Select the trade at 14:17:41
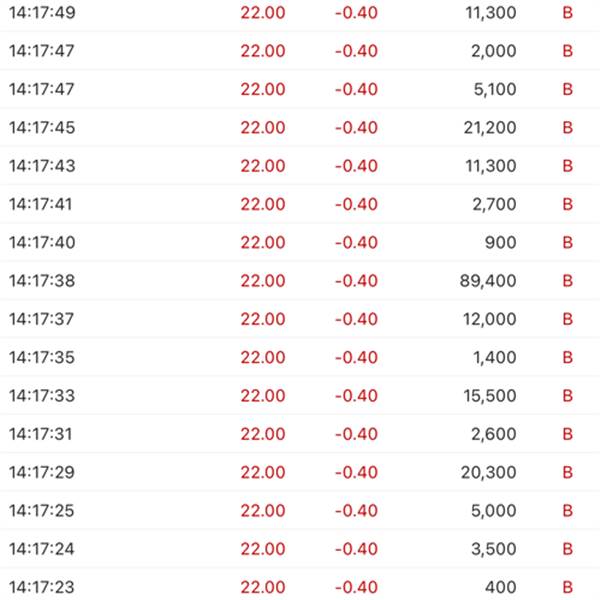Image resolution: width=600 pixels, height=600 pixels. 300,204
